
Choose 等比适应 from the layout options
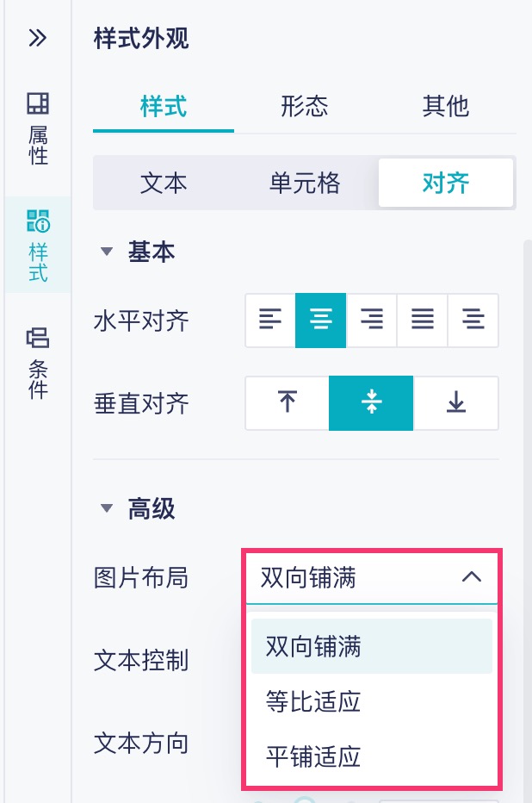pos(313,701)
